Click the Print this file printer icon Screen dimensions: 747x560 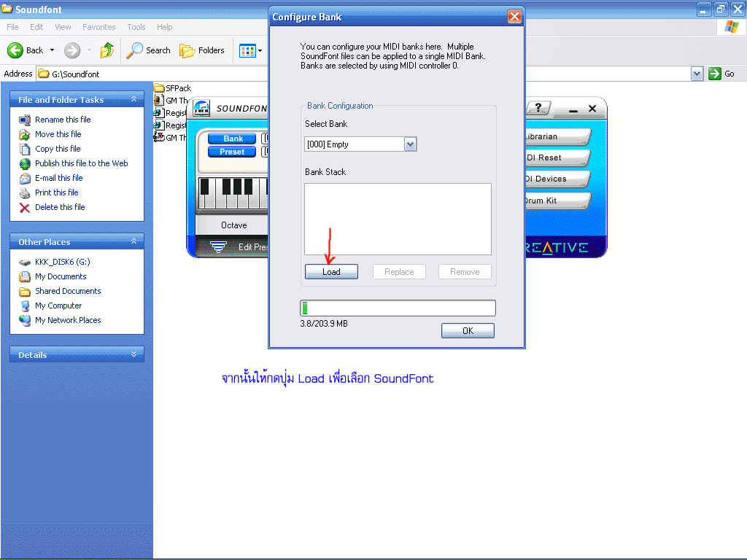point(25,192)
